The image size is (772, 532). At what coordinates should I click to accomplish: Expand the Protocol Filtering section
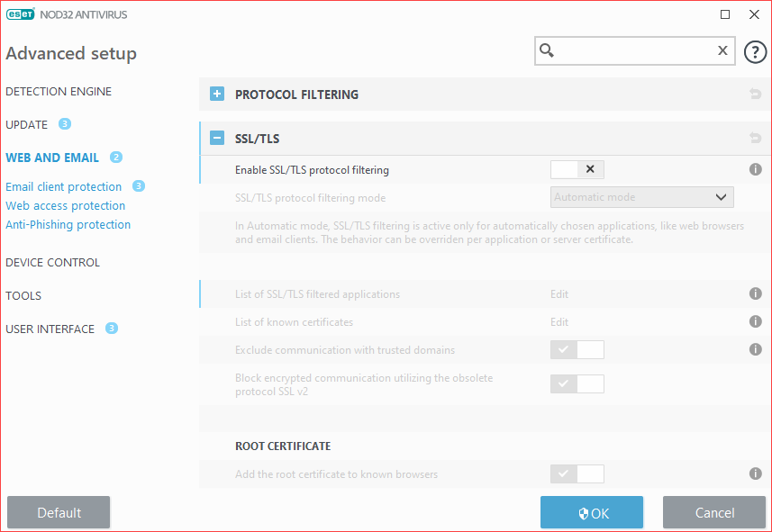point(217,95)
